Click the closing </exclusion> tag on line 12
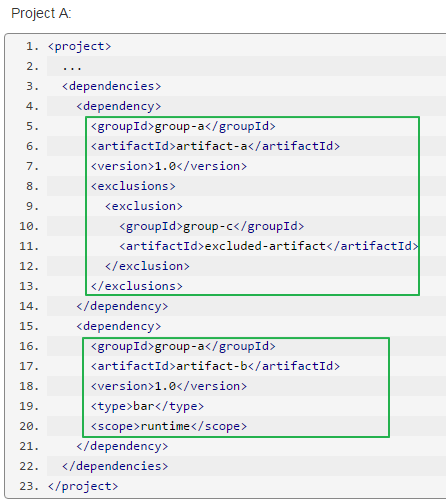Viewport: 446px width, 504px height. pyautogui.click(x=147, y=266)
